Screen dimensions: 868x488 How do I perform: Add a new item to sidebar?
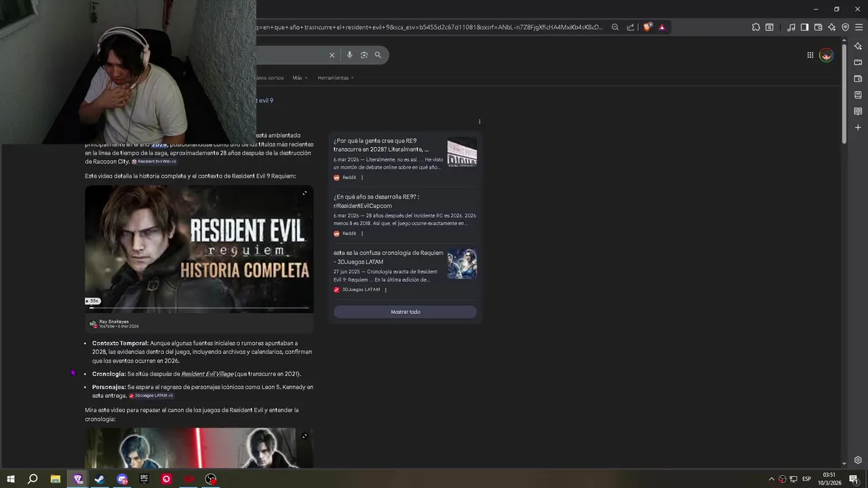click(x=858, y=127)
